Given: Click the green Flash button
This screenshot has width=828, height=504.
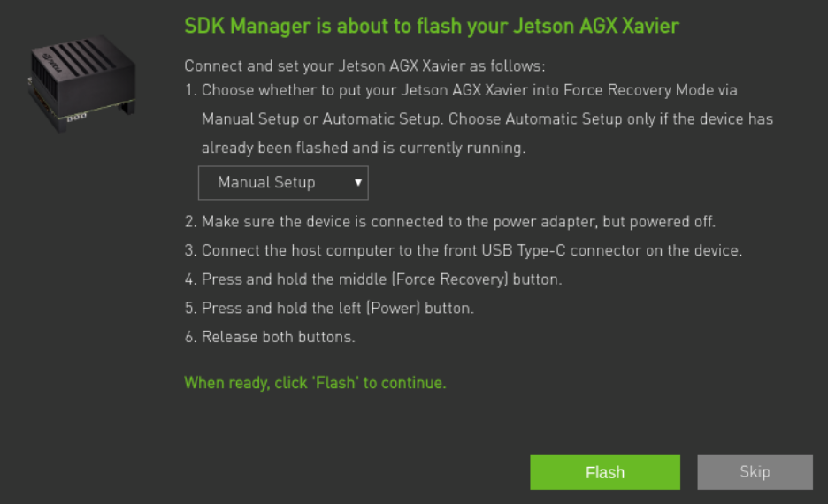Looking at the screenshot, I should tap(604, 472).
